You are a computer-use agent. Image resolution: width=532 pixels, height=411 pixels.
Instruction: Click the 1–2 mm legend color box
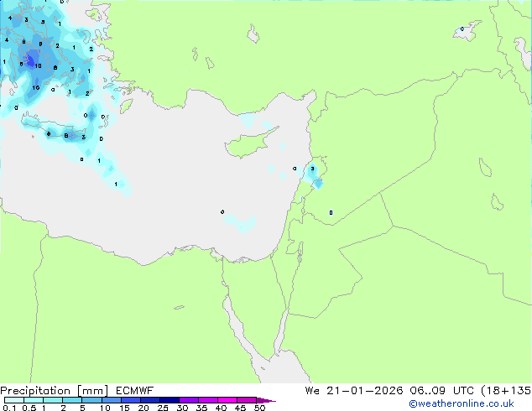pos(53,400)
